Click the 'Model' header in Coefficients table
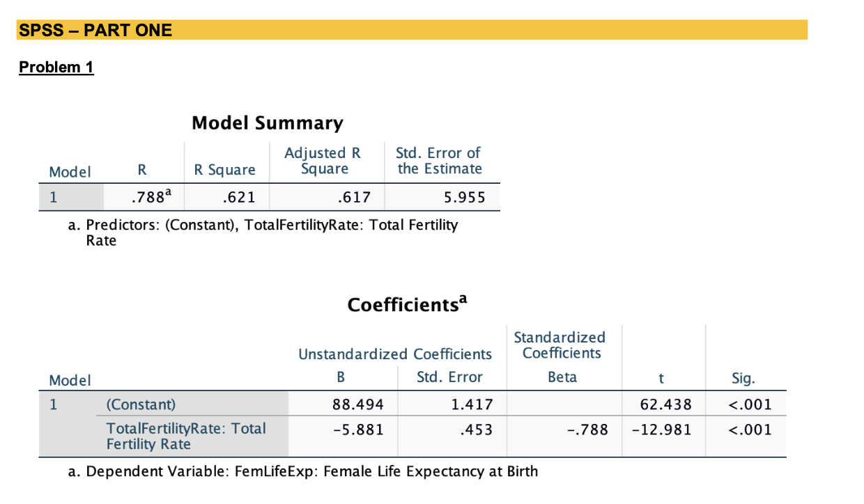 pyautogui.click(x=70, y=380)
